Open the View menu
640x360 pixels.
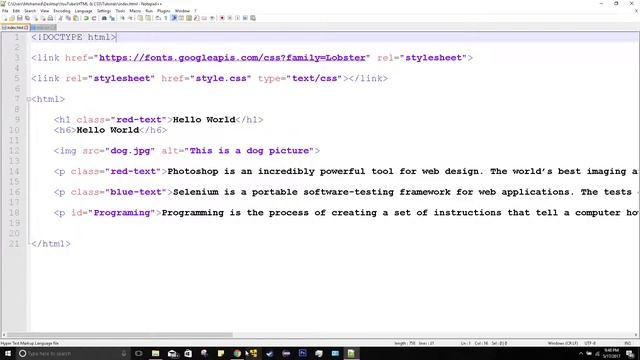(45, 11)
